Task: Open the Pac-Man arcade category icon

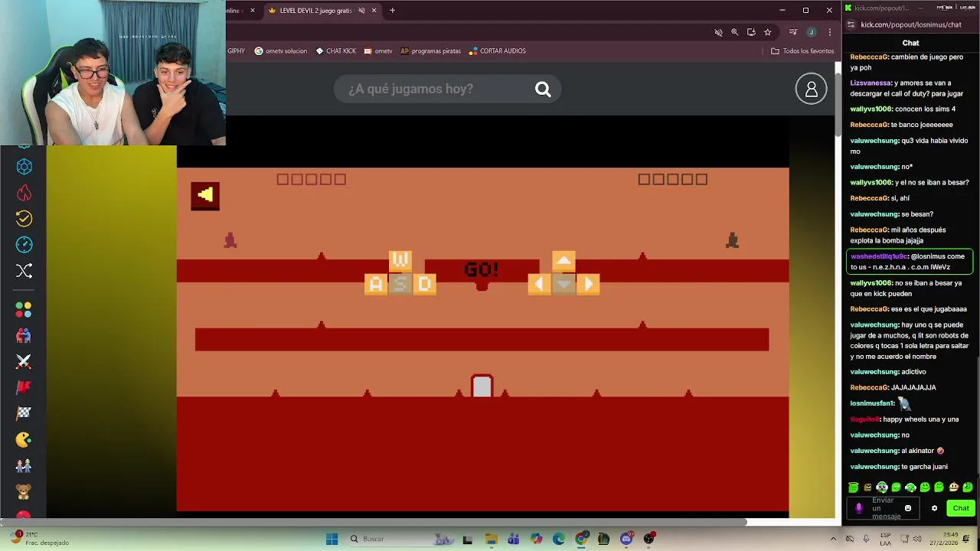Action: (x=24, y=439)
